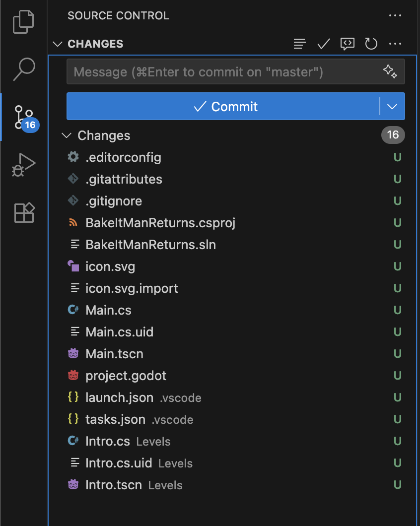
Task: Toggle view as tree or list icon
Action: 299,44
